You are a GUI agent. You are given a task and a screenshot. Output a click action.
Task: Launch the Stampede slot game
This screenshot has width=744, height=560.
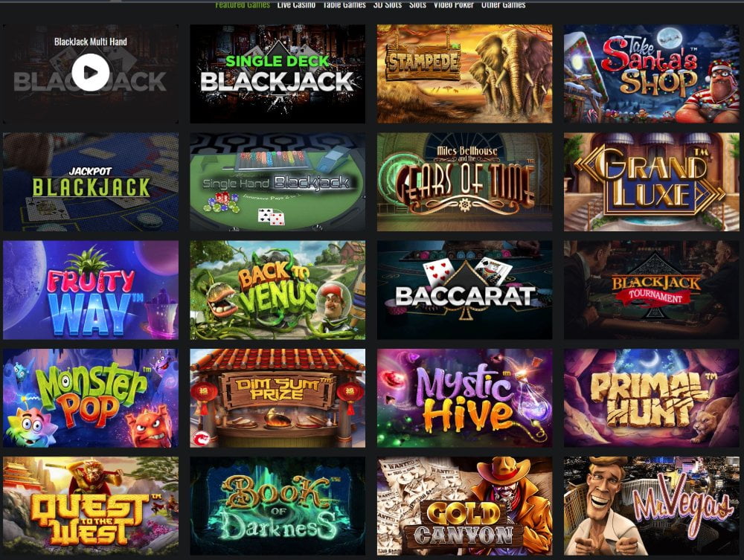(x=464, y=74)
